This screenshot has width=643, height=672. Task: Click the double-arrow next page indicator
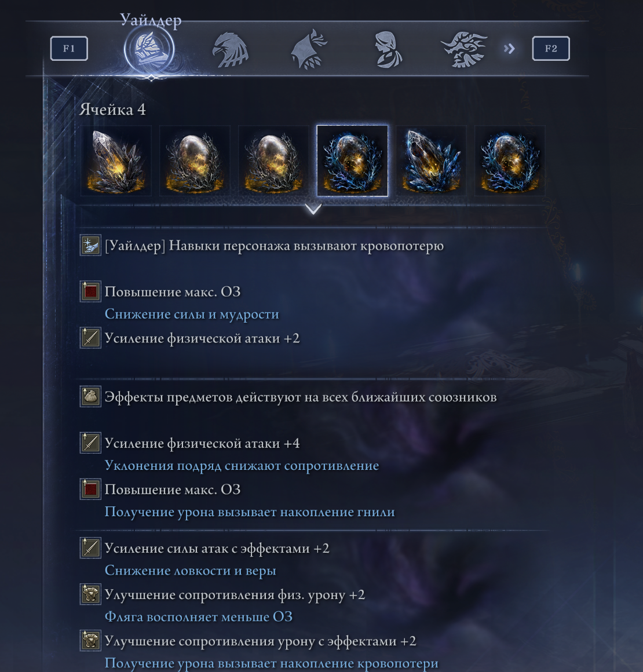click(509, 49)
